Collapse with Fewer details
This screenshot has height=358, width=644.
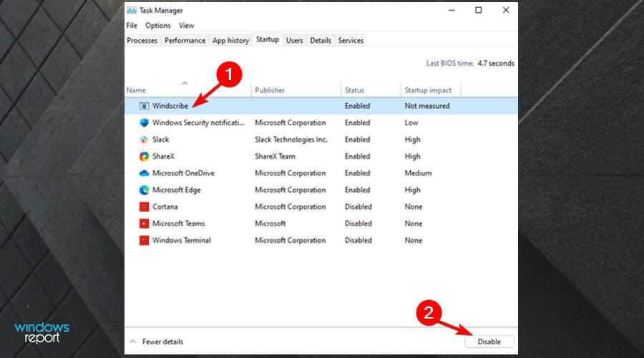pos(157,342)
